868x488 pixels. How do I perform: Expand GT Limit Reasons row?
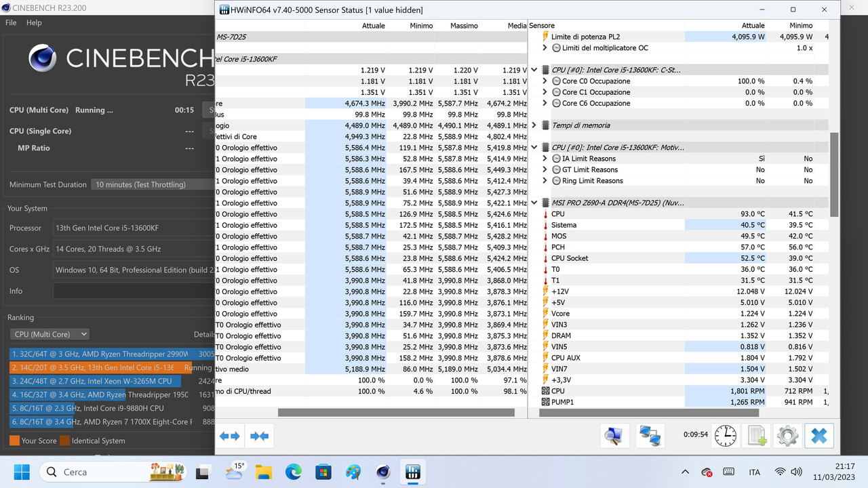point(545,169)
